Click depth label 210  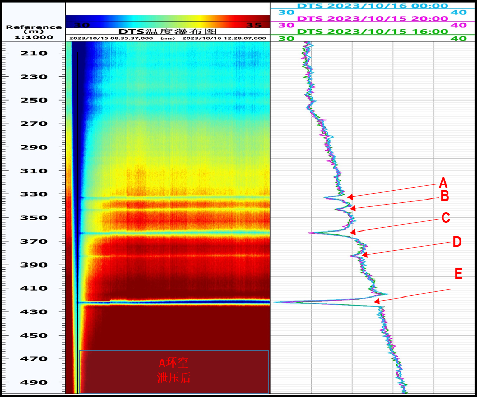coord(34,53)
